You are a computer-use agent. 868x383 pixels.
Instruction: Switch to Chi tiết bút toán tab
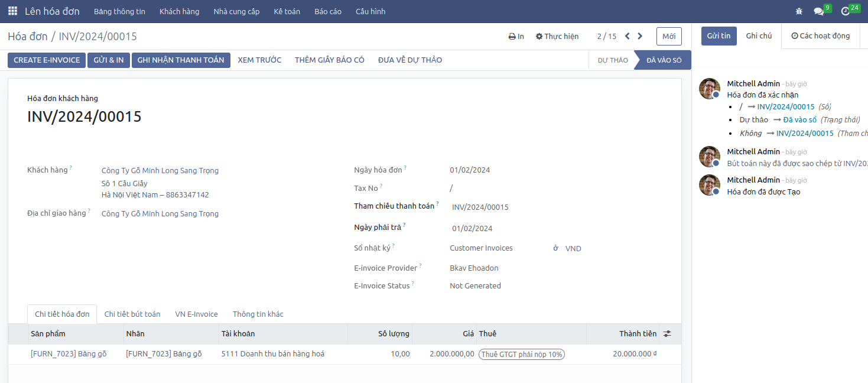click(x=132, y=314)
